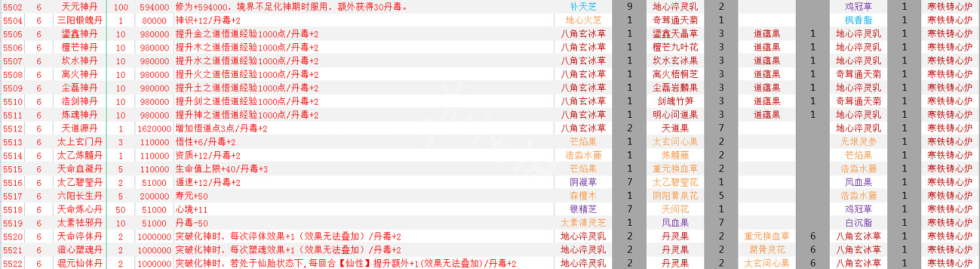This screenshot has height=269, width=980.
Task: Select the 阴阳黄泉花 cell
Action: [675, 196]
